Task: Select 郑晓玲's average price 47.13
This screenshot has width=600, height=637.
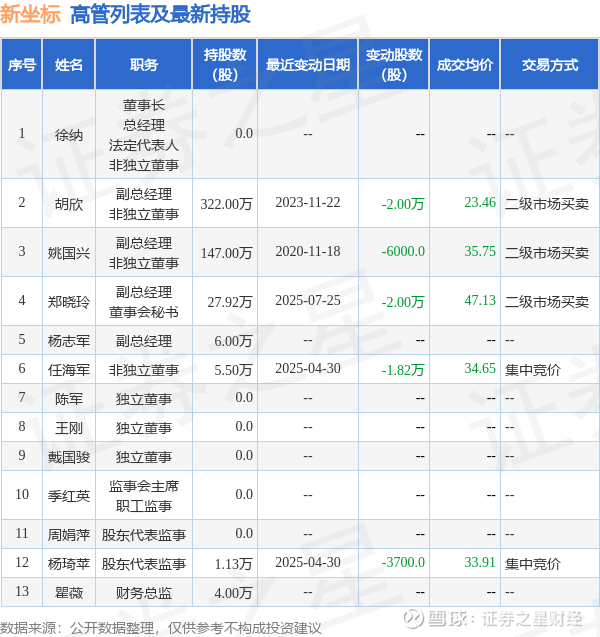Action: 480,300
